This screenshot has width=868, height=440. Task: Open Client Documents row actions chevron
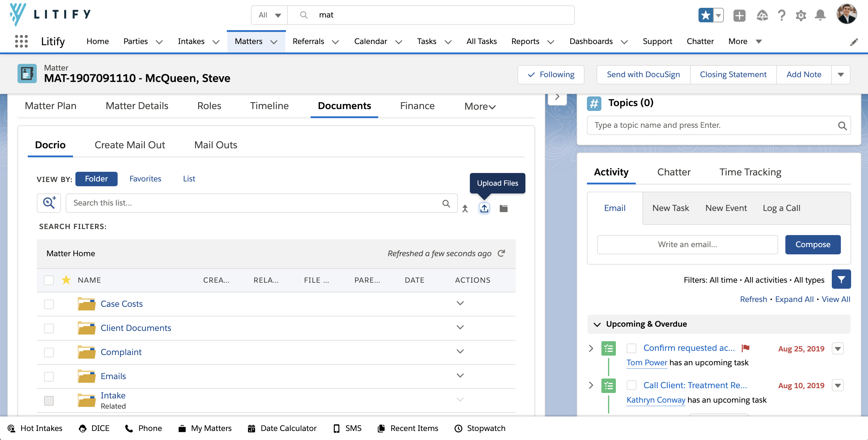[x=460, y=328]
